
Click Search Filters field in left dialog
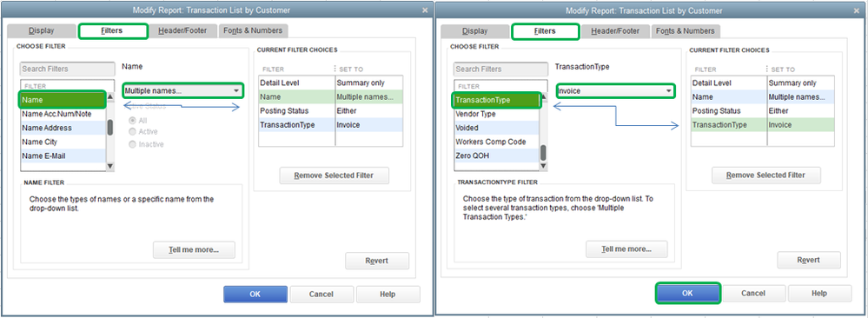67,69
